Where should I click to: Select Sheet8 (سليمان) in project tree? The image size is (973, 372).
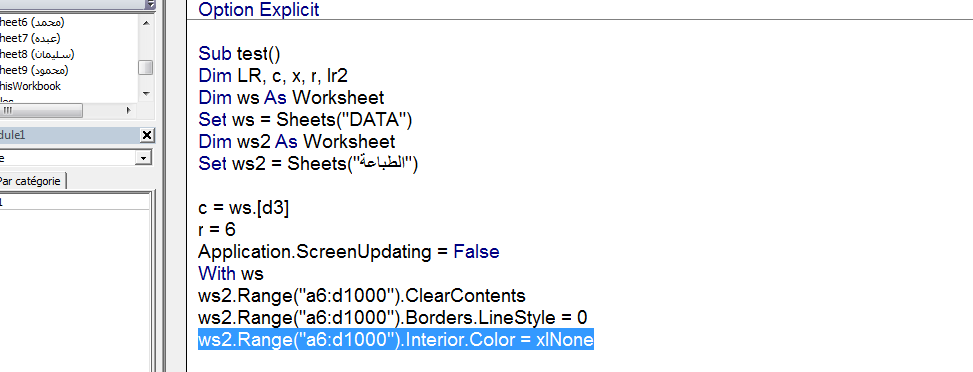pos(37,55)
